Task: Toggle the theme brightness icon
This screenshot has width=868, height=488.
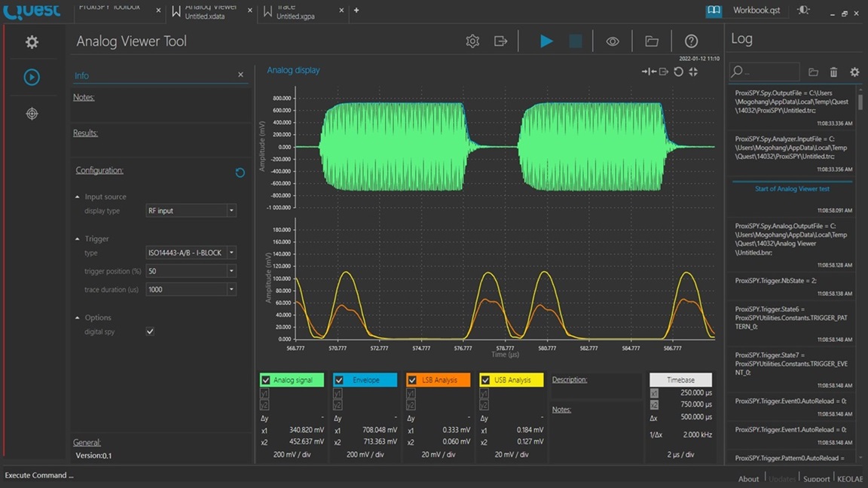Action: [x=803, y=10]
